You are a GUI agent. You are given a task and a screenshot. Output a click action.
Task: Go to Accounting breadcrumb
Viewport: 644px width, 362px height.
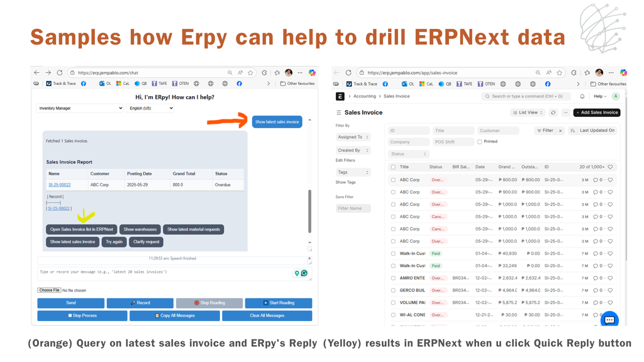pos(365,96)
